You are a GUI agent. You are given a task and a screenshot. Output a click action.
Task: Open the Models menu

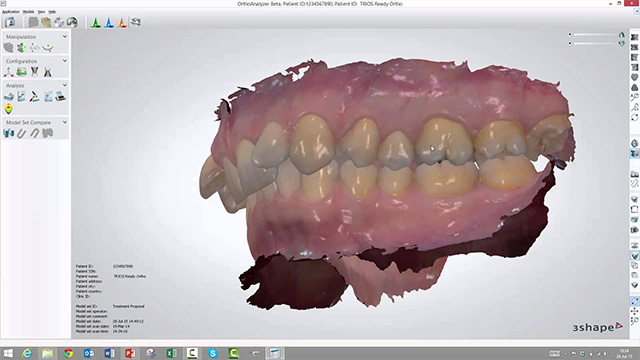28,12
